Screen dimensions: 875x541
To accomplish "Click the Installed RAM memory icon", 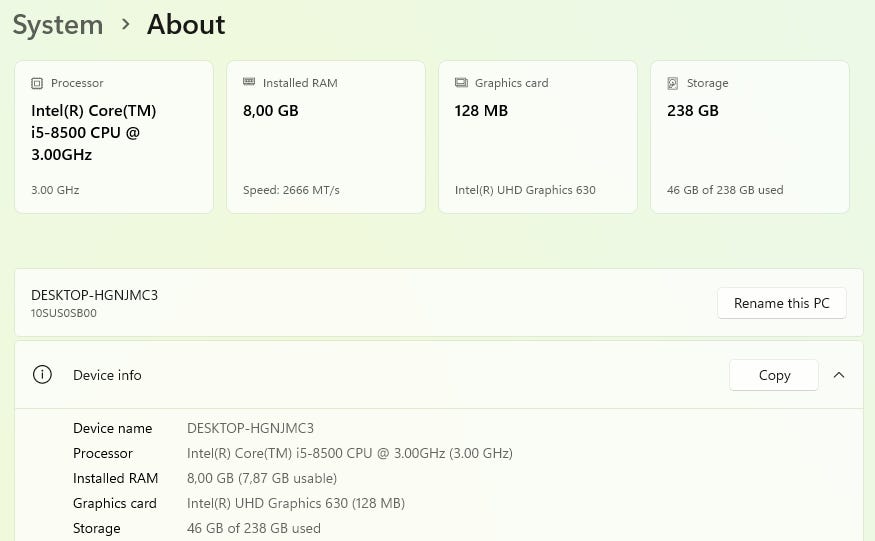I will point(249,82).
